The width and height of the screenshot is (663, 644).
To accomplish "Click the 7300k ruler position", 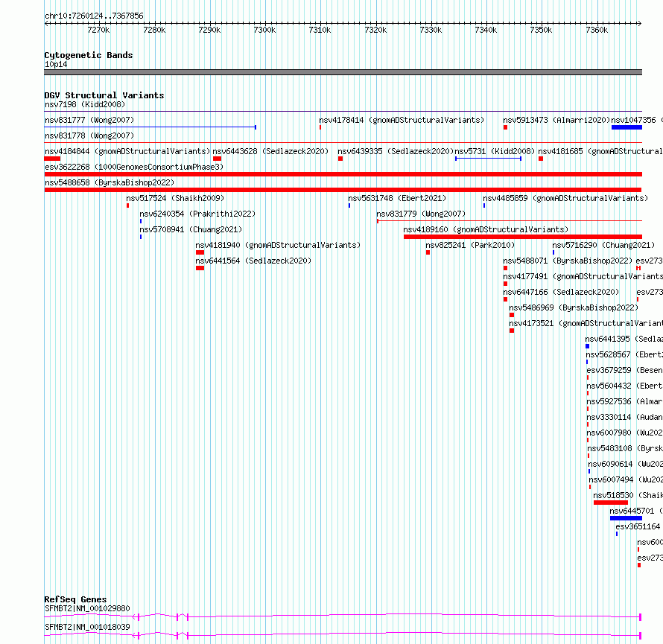I will 264,30.
